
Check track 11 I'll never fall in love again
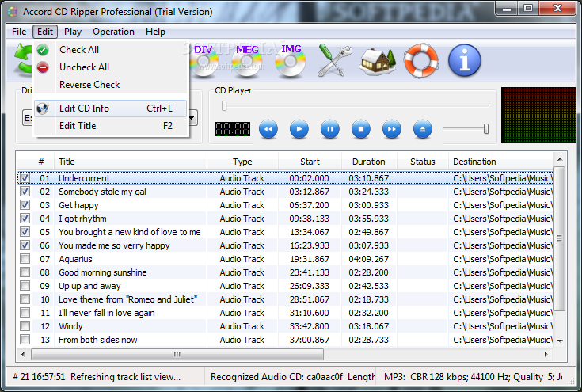point(25,313)
